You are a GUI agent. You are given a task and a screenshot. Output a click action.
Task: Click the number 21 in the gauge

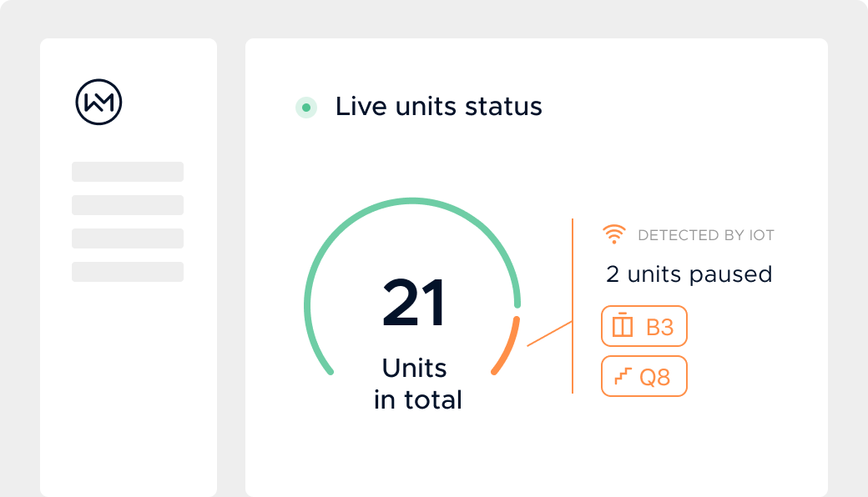(414, 304)
